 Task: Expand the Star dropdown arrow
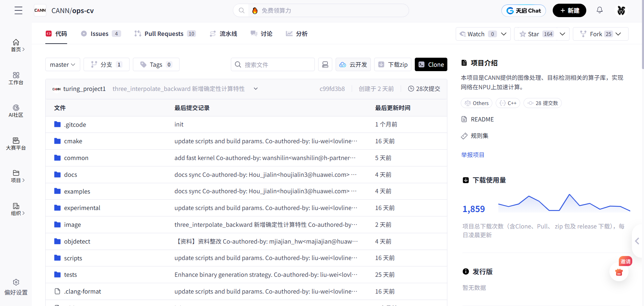562,34
